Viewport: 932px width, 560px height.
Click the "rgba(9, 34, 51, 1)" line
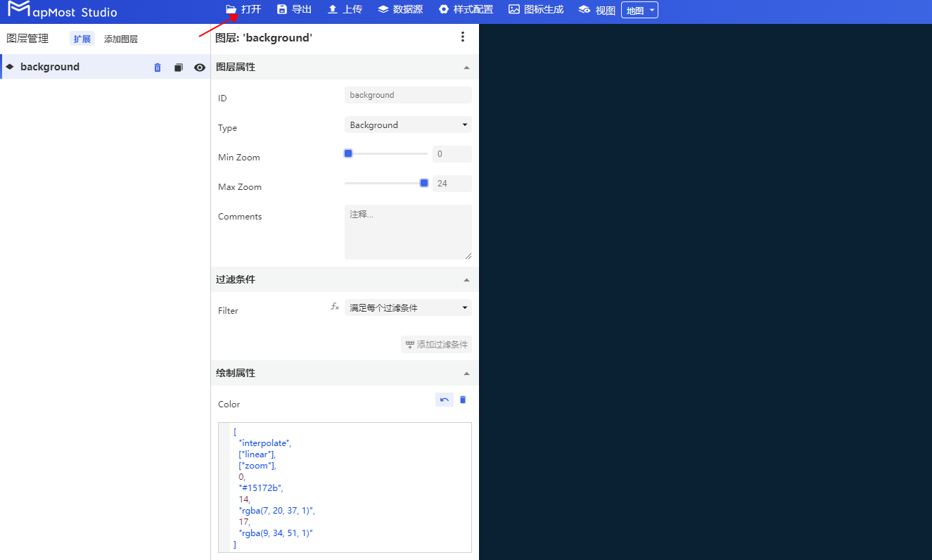pyautogui.click(x=276, y=533)
